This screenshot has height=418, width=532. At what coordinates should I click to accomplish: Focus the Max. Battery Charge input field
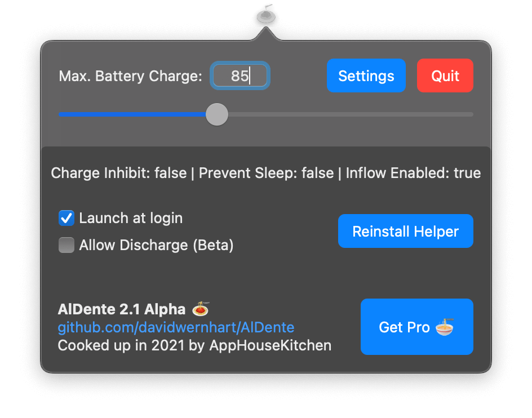(x=240, y=75)
